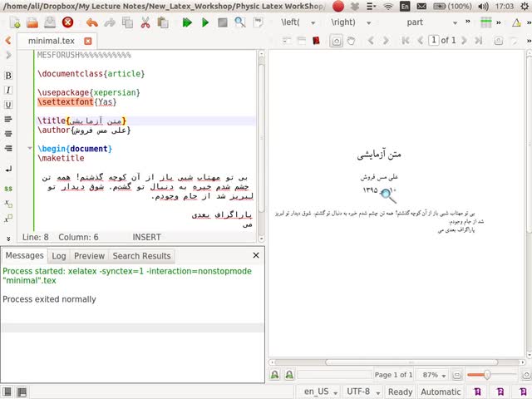Select the minimal.tex editor tab
Image resolution: width=532 pixels, height=399 pixels.
52,41
